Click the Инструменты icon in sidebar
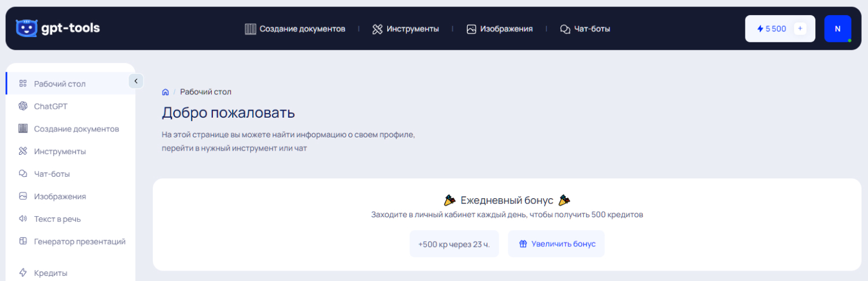Viewport: 868px width, 281px height. pos(23,151)
